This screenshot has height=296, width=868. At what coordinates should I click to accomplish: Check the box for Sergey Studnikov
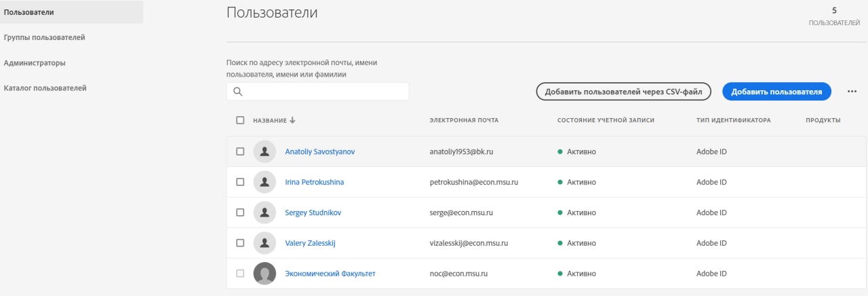tap(240, 212)
